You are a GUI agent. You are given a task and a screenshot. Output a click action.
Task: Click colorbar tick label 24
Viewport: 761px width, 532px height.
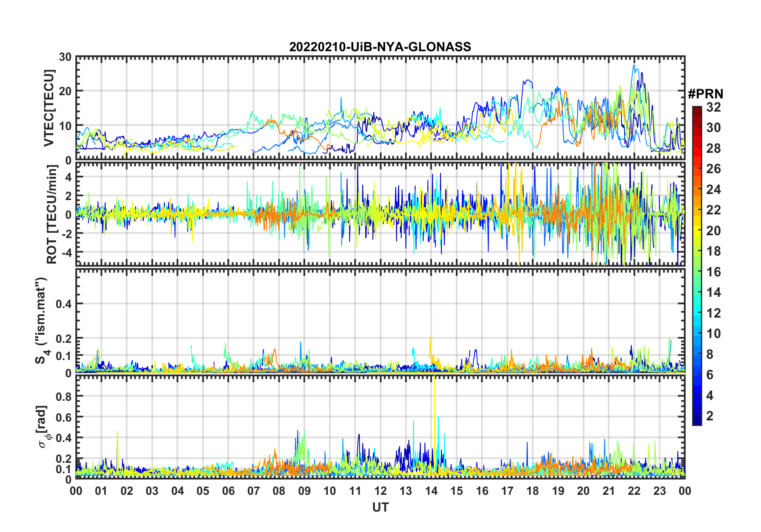coord(713,190)
